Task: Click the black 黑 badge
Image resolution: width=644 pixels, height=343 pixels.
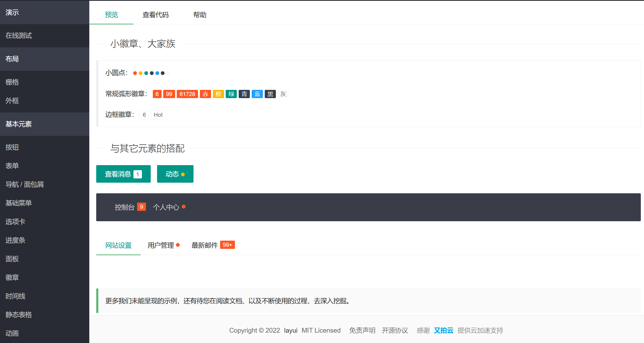Action: pos(270,94)
